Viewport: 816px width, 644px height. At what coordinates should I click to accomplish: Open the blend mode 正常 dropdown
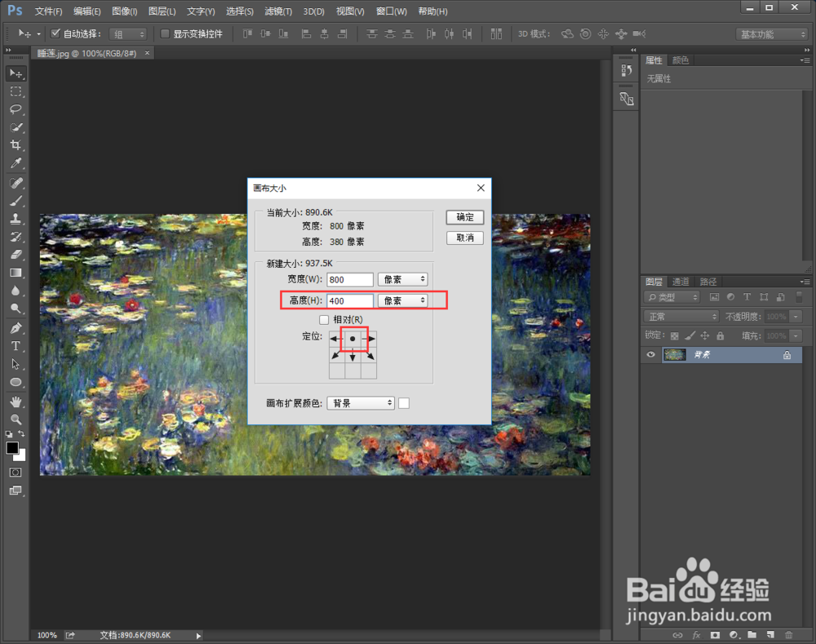point(681,317)
